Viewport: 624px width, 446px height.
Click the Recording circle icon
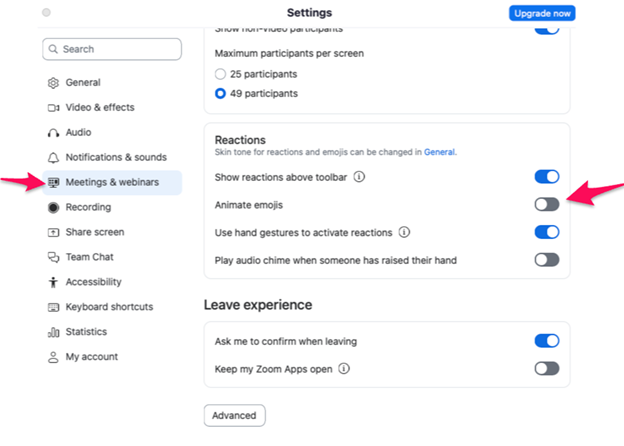tap(53, 208)
